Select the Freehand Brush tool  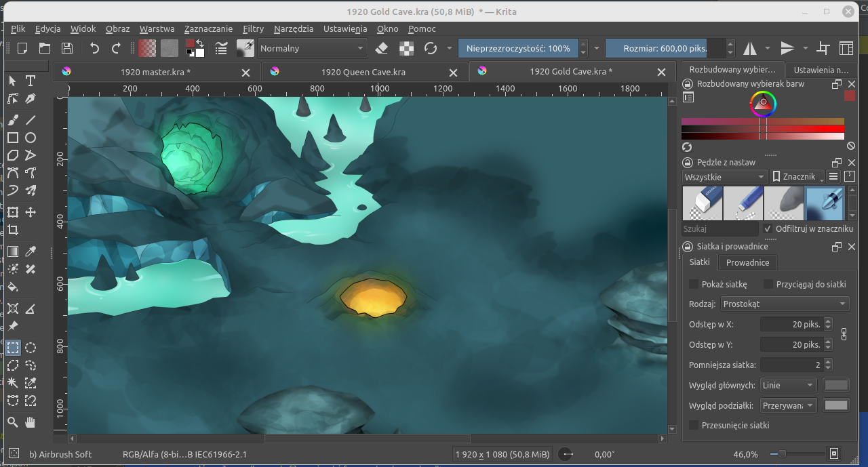click(12, 120)
